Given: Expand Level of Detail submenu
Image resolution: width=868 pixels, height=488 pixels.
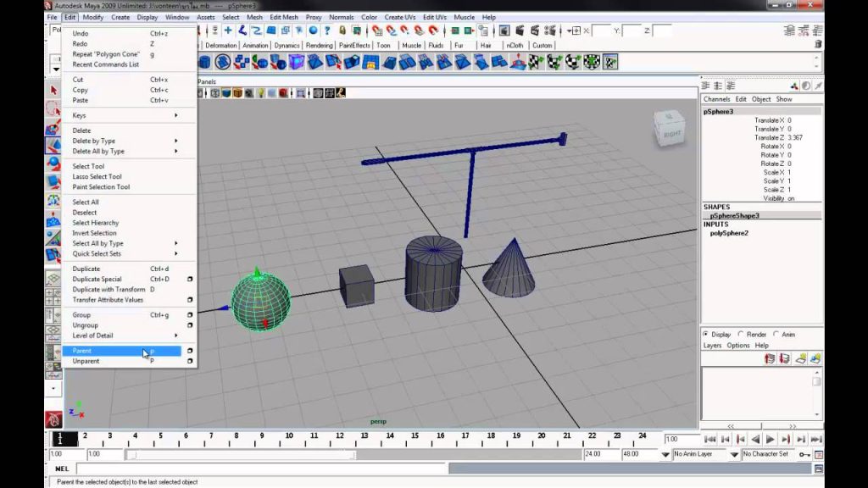Looking at the screenshot, I should coord(129,335).
